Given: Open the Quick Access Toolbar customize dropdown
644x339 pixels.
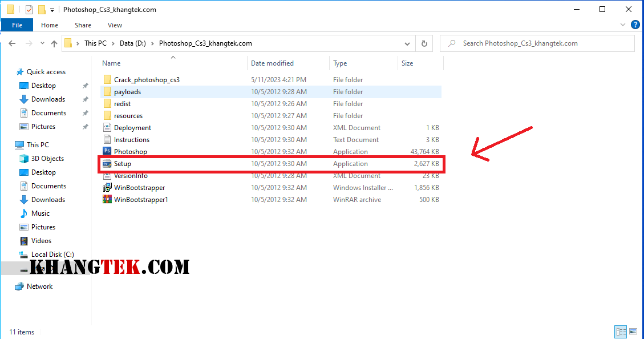Looking at the screenshot, I should tap(52, 10).
